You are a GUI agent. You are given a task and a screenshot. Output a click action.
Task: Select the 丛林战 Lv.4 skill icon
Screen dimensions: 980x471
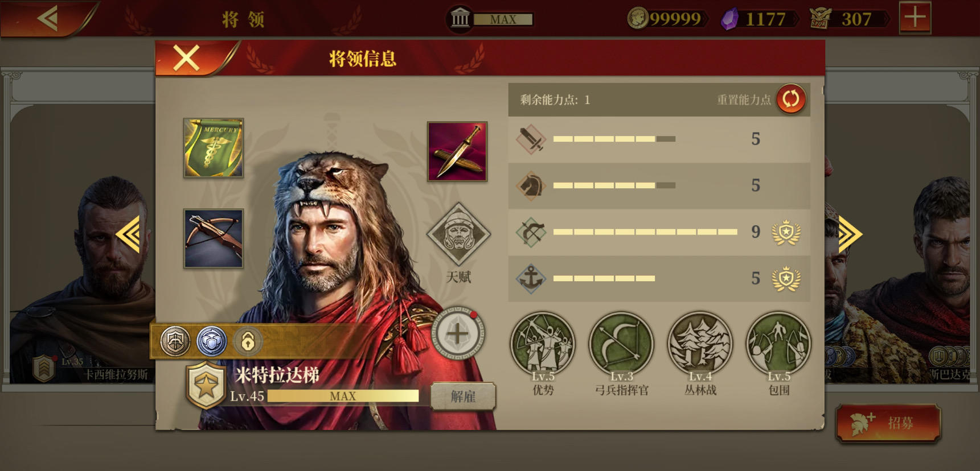coord(700,344)
